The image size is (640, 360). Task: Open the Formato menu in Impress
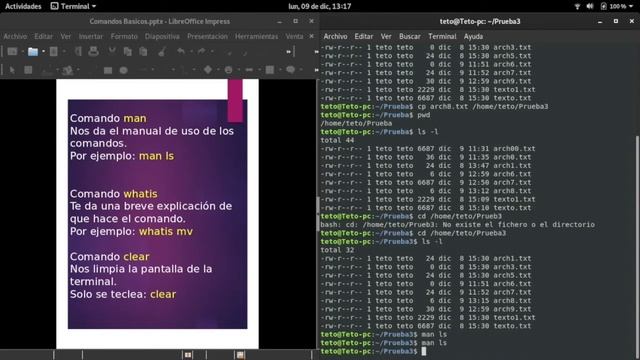(124, 36)
